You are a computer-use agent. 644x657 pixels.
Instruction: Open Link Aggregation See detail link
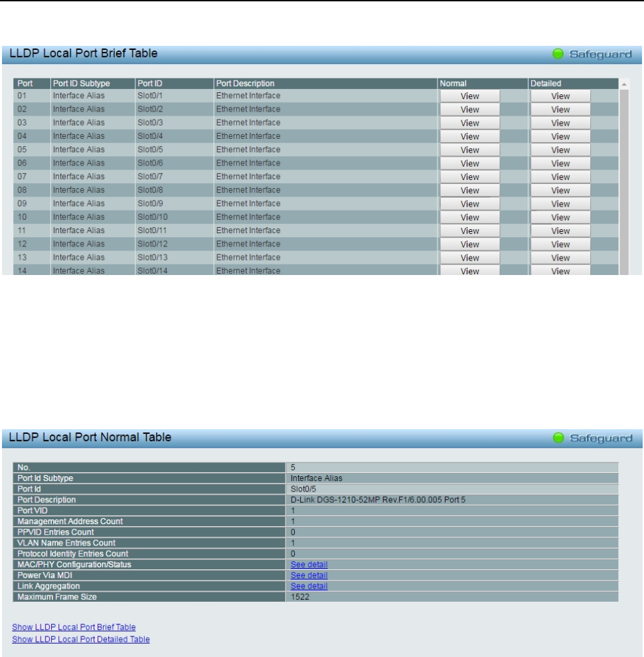[309, 586]
